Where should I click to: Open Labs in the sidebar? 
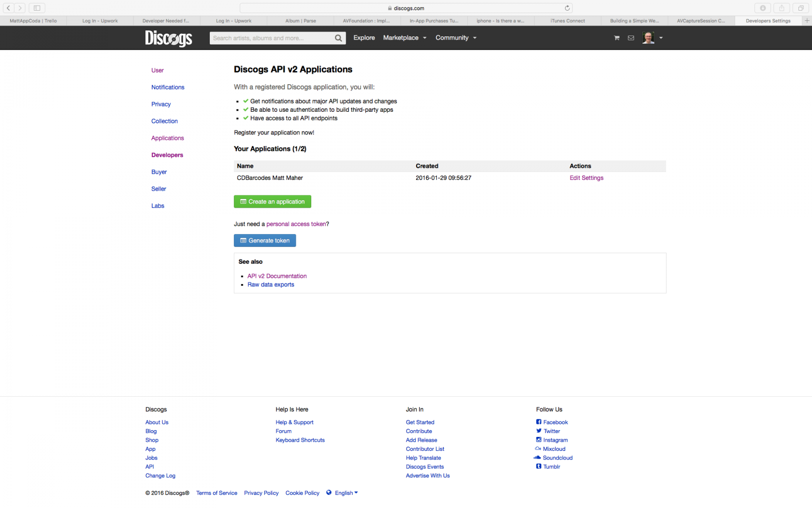click(158, 206)
